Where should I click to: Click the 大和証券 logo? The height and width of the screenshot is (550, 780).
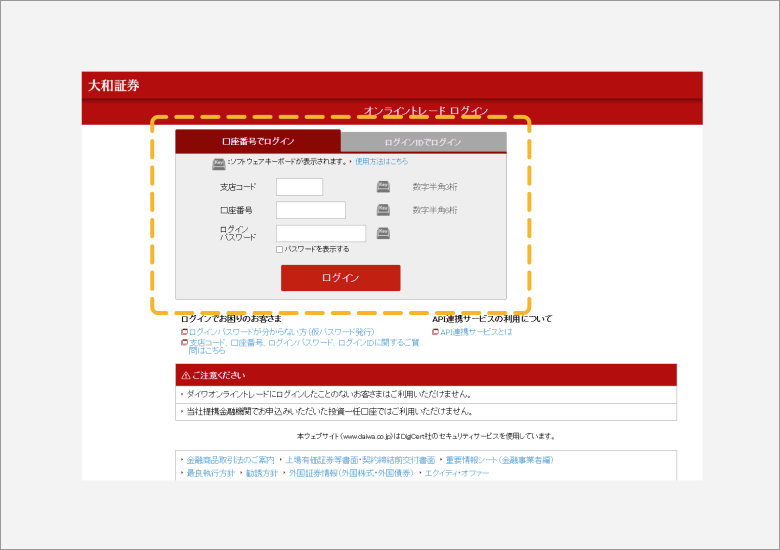[114, 86]
